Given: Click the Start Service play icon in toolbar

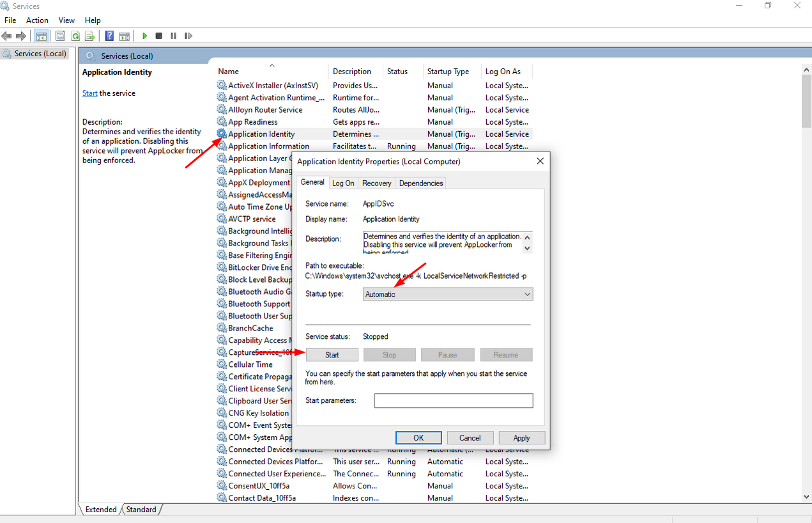Looking at the screenshot, I should [145, 36].
